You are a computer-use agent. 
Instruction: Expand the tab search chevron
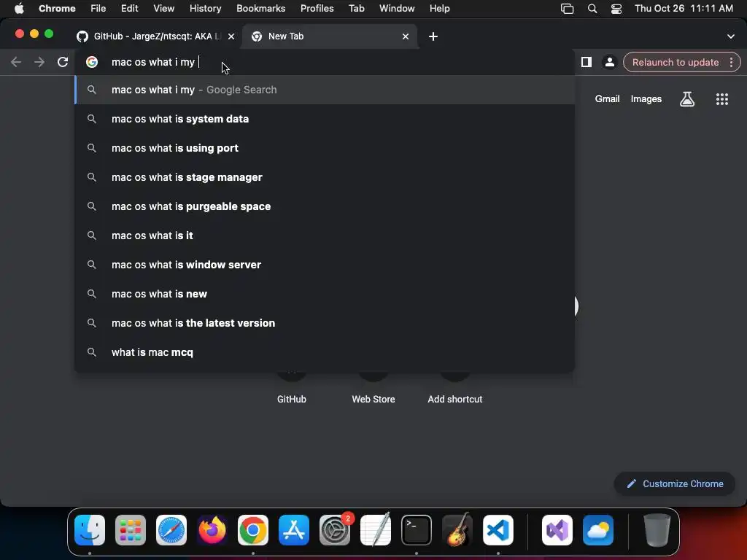click(731, 36)
